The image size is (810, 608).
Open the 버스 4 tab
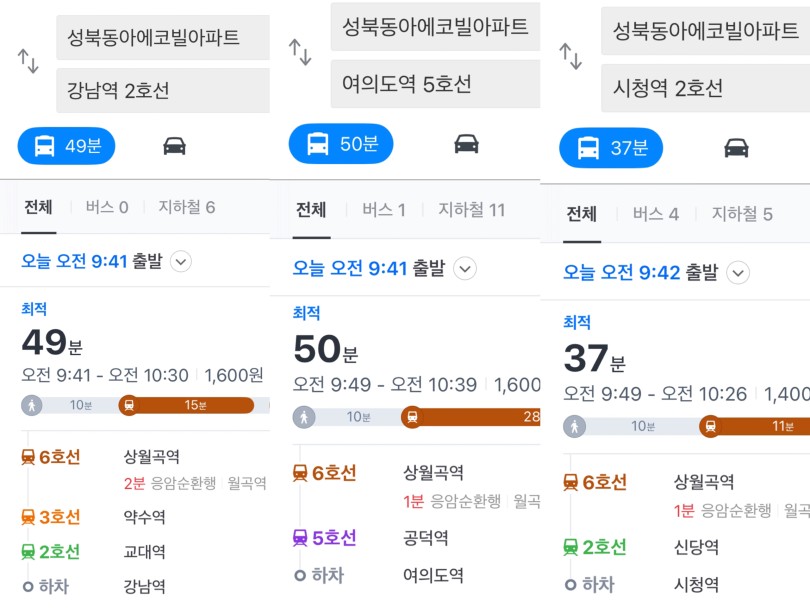tap(656, 214)
